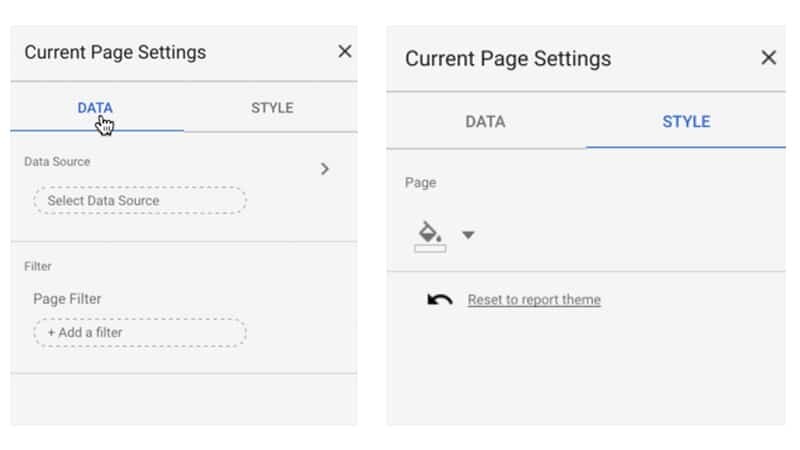The width and height of the screenshot is (800, 450).
Task: Close the right Current Page Settings panel
Action: pos(768,58)
